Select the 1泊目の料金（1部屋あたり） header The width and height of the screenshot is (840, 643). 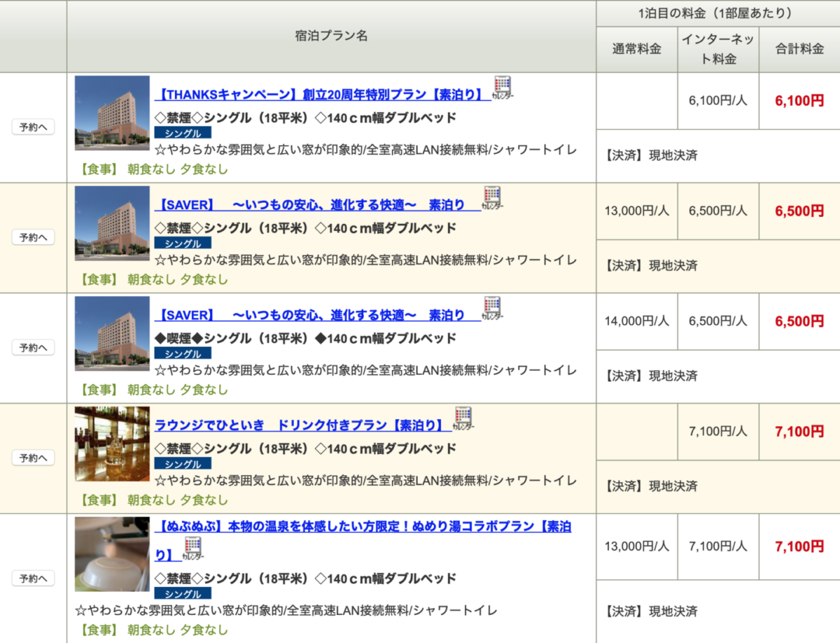718,13
